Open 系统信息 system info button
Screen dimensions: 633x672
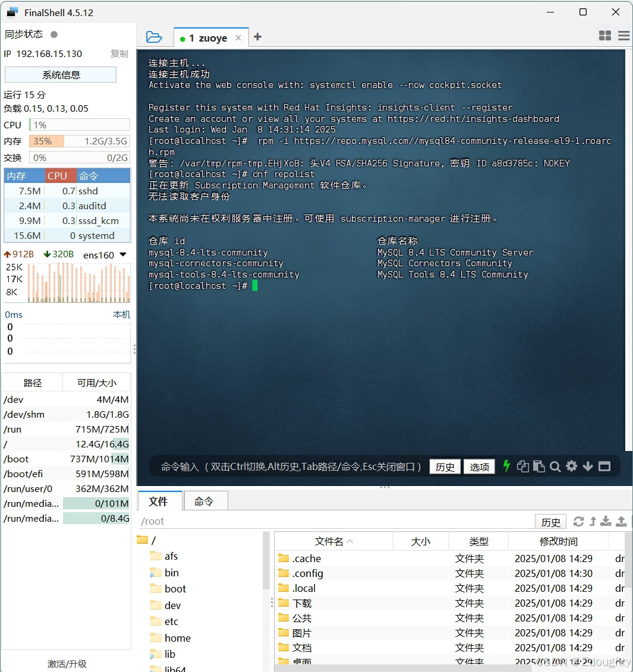tap(61, 75)
